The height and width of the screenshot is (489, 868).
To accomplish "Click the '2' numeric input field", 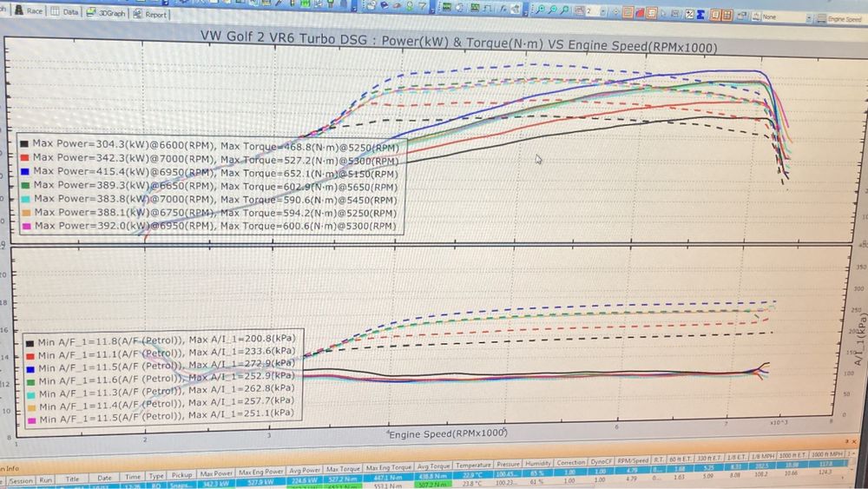I will tap(592, 11).
